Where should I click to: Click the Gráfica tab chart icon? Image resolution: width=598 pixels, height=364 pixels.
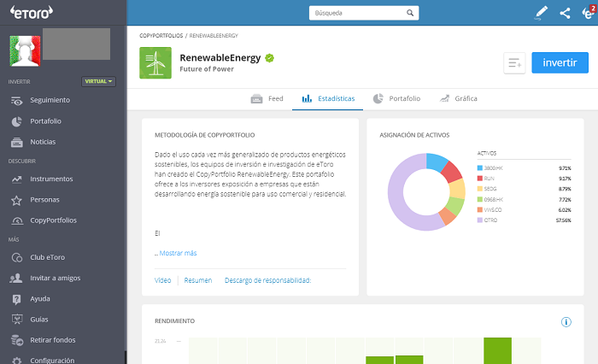click(444, 98)
